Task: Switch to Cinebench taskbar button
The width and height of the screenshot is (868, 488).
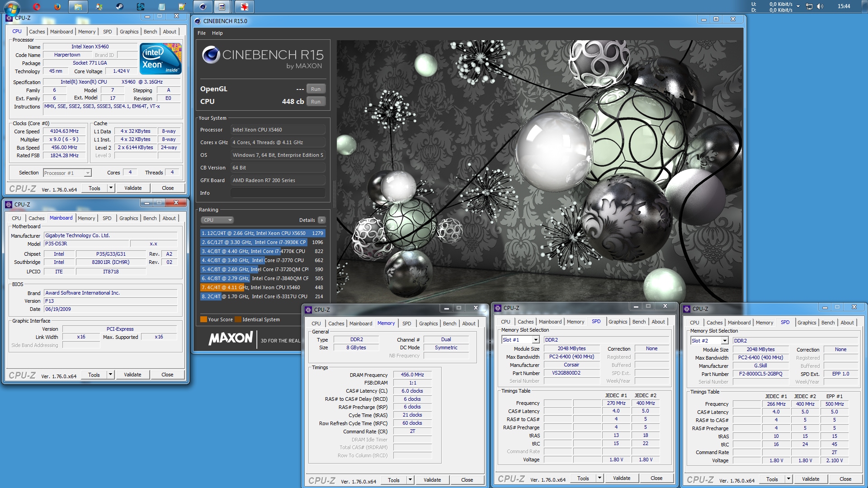Action: tap(203, 6)
